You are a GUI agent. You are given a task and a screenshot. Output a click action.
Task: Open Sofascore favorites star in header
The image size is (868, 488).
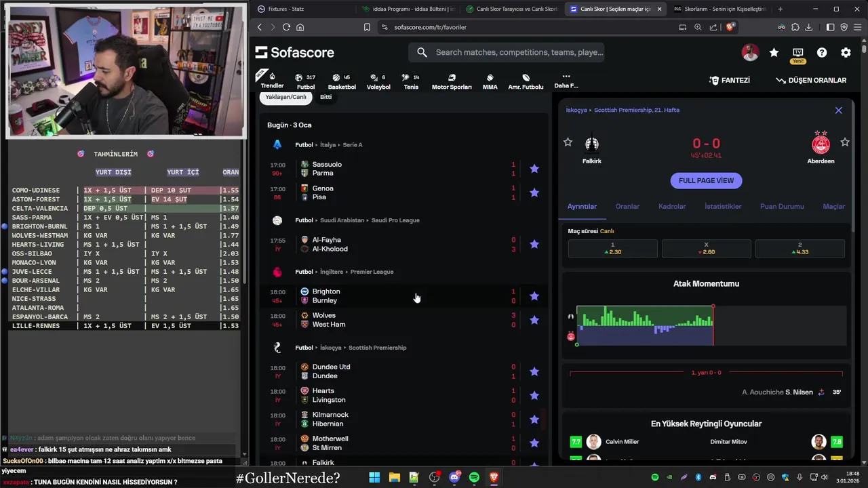point(774,53)
